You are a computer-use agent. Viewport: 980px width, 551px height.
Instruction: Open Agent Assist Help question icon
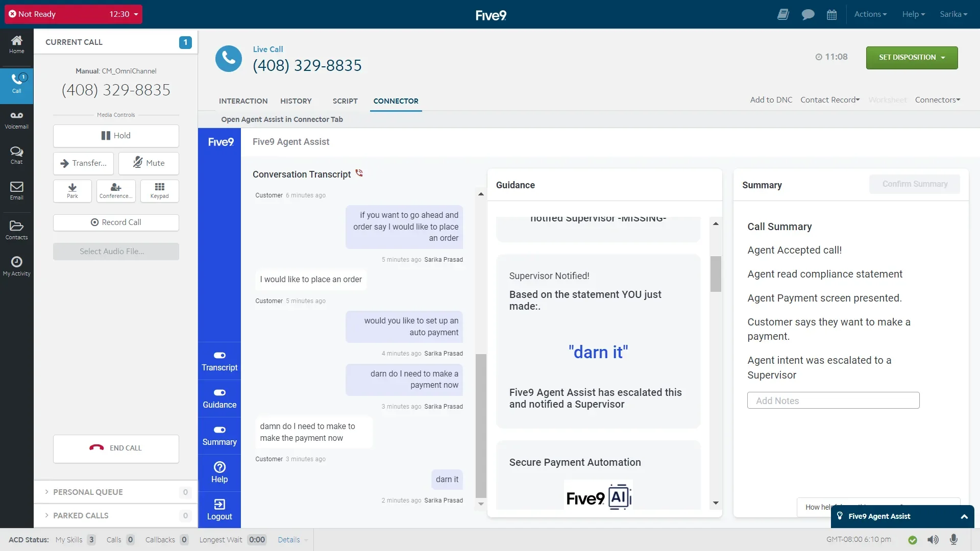pyautogui.click(x=219, y=467)
